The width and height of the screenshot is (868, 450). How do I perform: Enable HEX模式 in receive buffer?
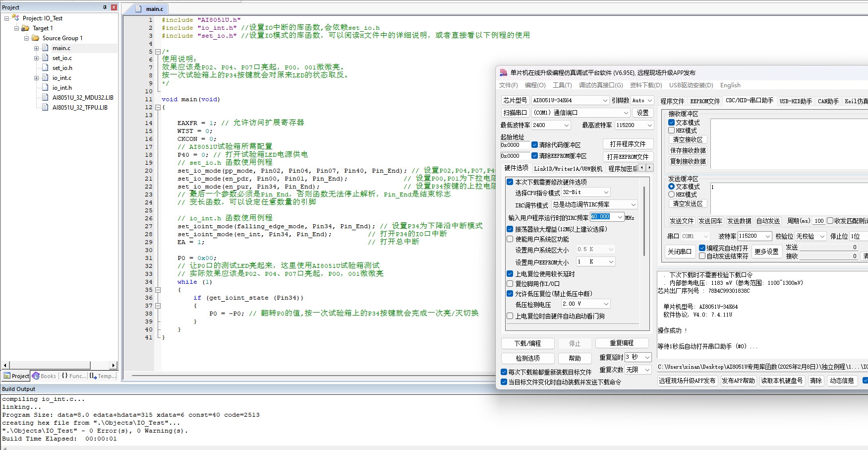pos(671,130)
